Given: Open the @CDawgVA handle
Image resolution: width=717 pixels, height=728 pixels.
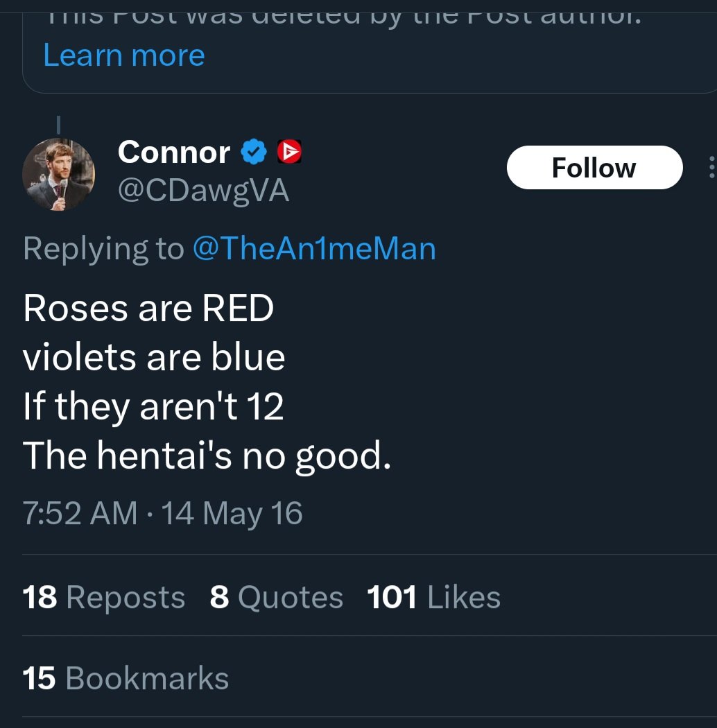Looking at the screenshot, I should click(203, 190).
